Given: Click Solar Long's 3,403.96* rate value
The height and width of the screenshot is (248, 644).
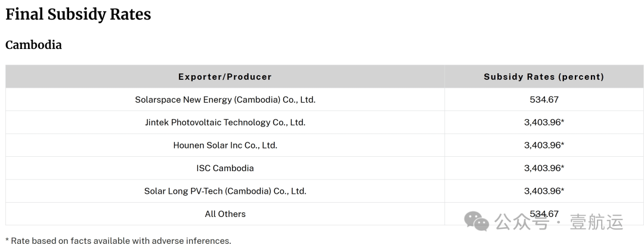Looking at the screenshot, I should point(543,191).
